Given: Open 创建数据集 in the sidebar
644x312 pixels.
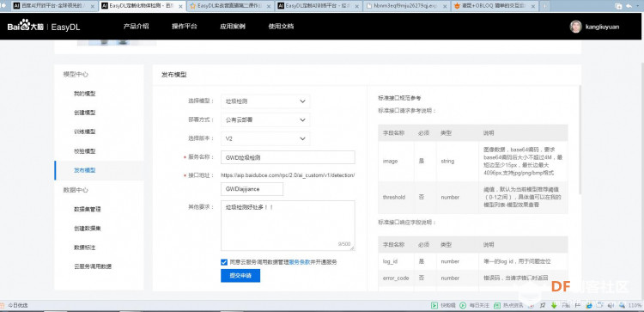Looking at the screenshot, I should pos(87,228).
